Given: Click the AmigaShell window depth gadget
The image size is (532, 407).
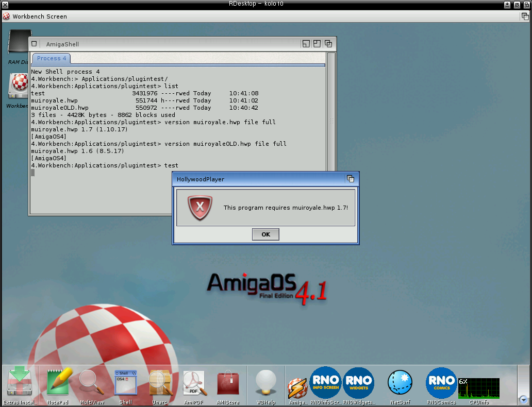Looking at the screenshot, I should 328,44.
